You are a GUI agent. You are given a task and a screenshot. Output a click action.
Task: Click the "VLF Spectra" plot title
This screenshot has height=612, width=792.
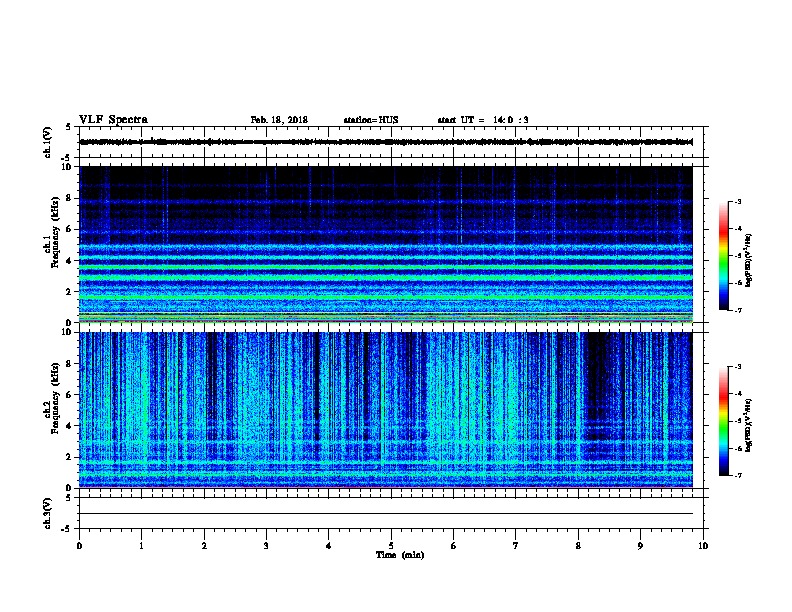pos(113,120)
